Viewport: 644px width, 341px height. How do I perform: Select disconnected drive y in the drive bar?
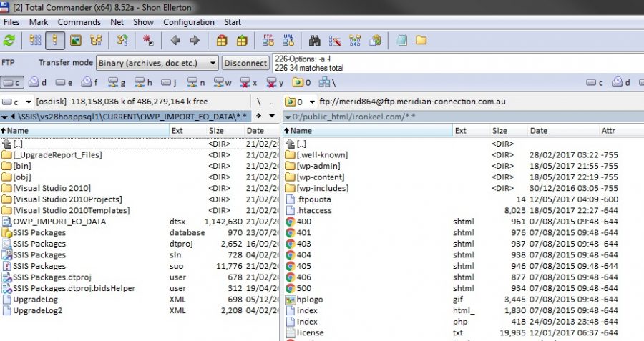click(275, 82)
